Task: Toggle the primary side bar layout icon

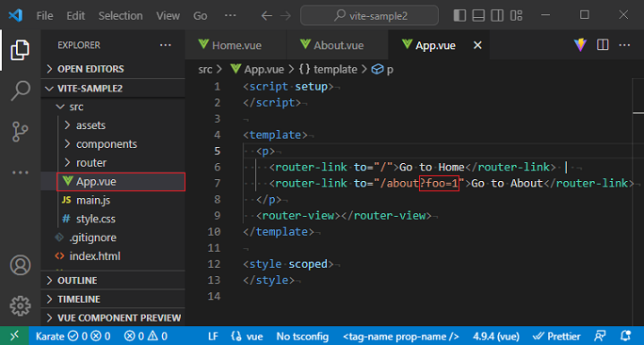Action: (x=459, y=16)
